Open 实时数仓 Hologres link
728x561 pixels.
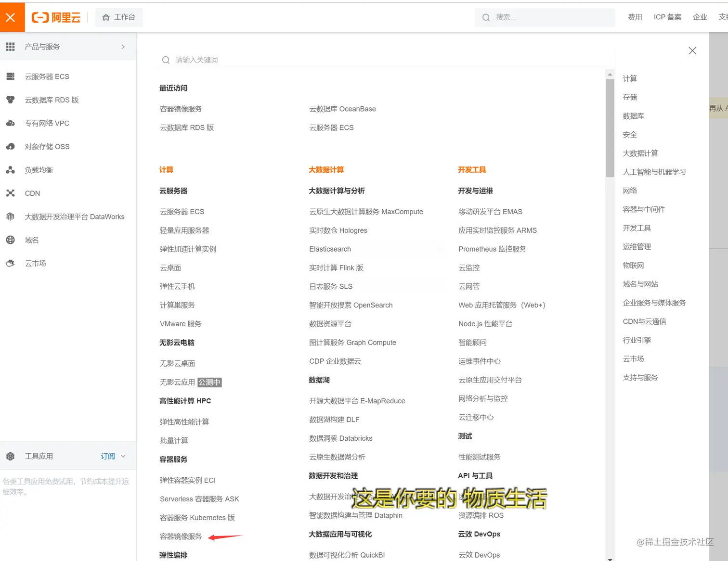[x=338, y=230]
